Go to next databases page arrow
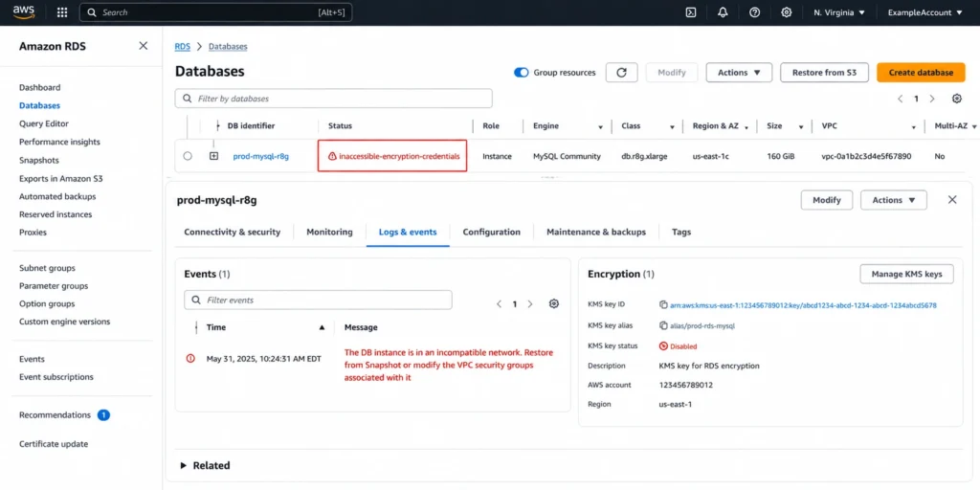This screenshot has height=490, width=980. tap(932, 99)
